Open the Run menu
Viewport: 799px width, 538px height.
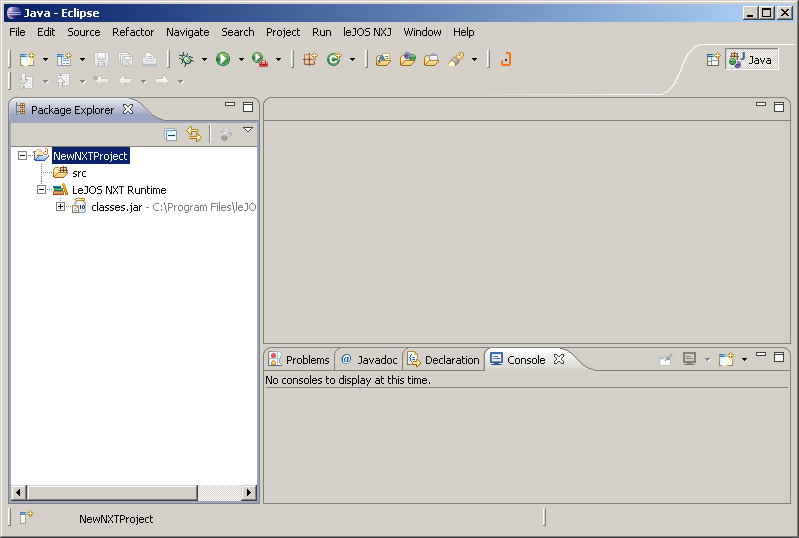(322, 32)
